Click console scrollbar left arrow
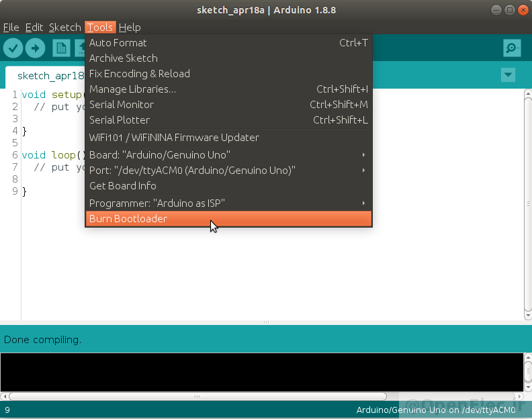 [x=5, y=396]
